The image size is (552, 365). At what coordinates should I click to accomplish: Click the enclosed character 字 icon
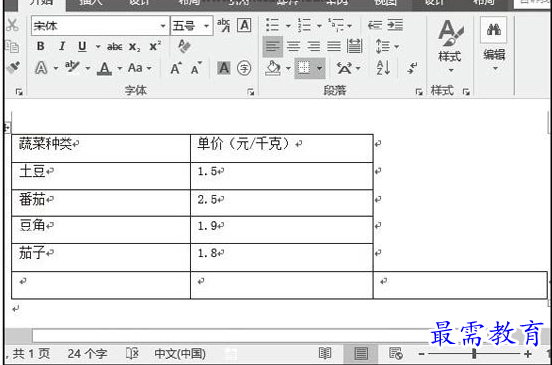pos(244,68)
